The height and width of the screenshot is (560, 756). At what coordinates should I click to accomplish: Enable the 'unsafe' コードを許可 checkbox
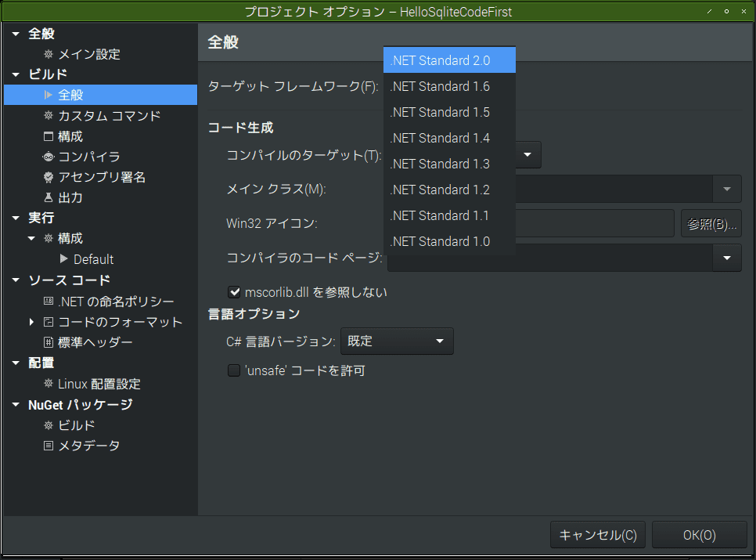pos(234,370)
